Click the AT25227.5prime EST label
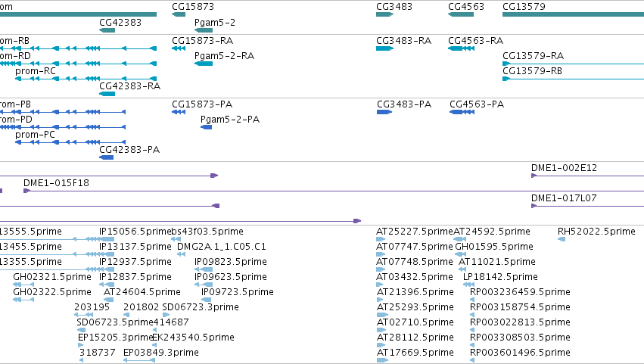This screenshot has width=644, height=364. (x=415, y=232)
